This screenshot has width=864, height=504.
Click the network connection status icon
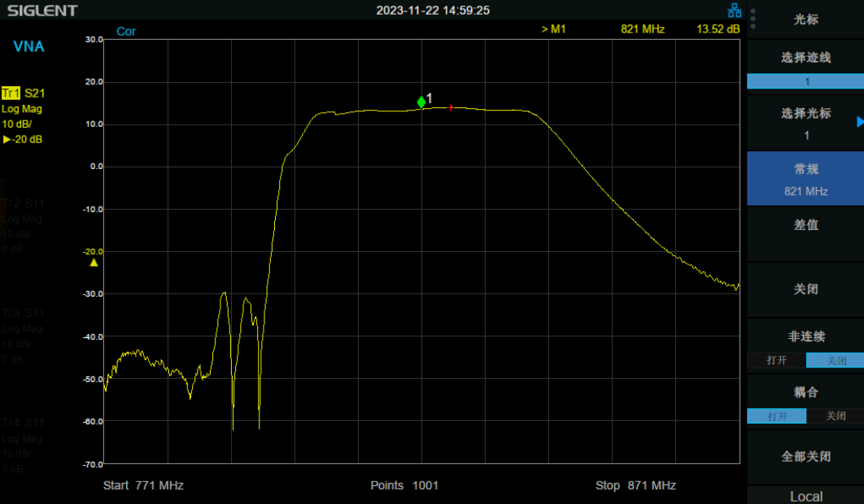[734, 11]
